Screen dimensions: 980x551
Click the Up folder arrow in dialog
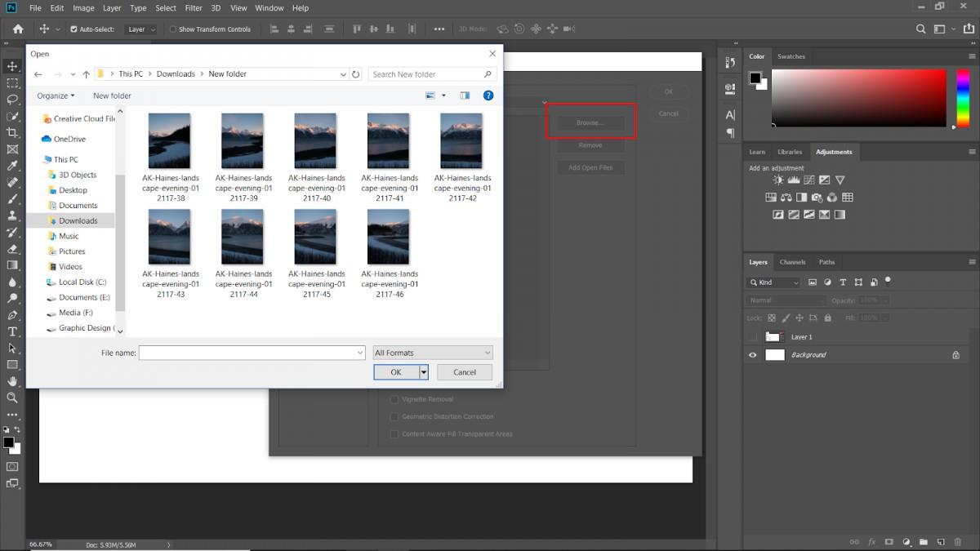pos(86,74)
